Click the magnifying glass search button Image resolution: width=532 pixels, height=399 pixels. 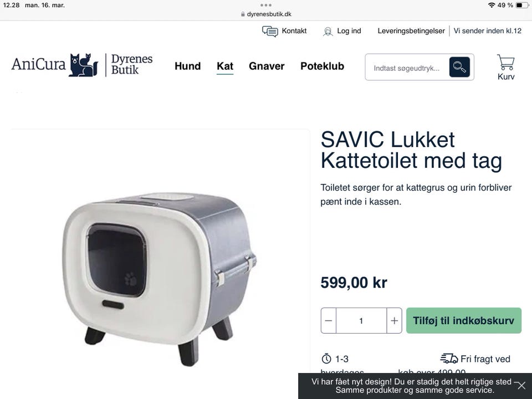459,67
